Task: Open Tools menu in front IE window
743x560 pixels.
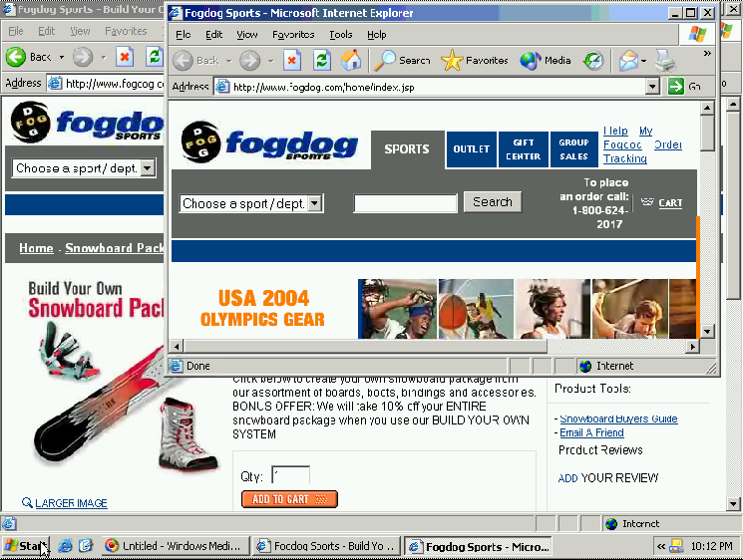Action: coord(341,35)
